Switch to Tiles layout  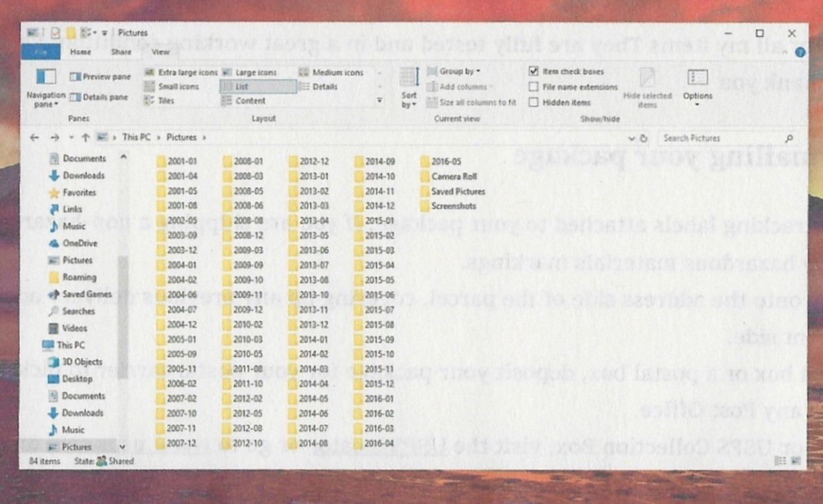(159, 101)
